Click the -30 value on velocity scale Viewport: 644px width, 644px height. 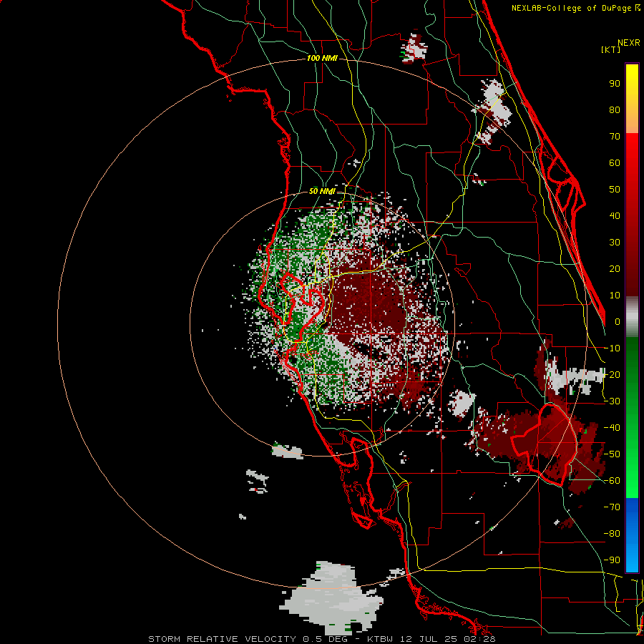612,401
